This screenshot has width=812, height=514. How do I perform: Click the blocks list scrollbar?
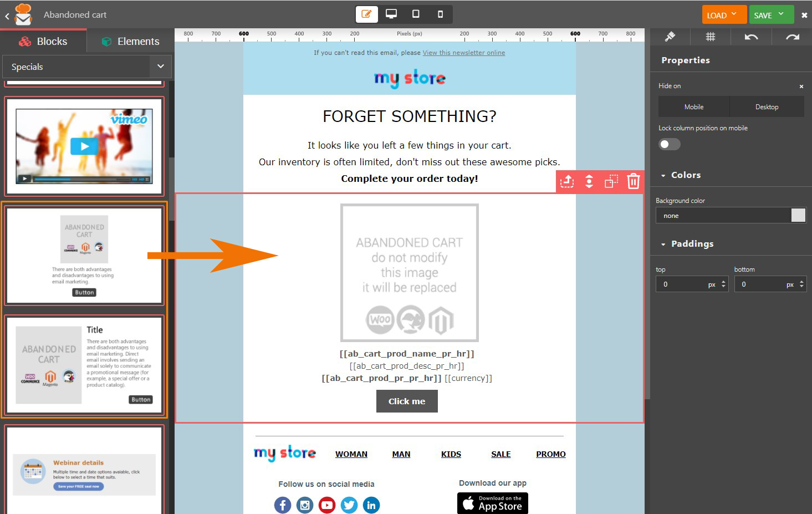[172, 189]
